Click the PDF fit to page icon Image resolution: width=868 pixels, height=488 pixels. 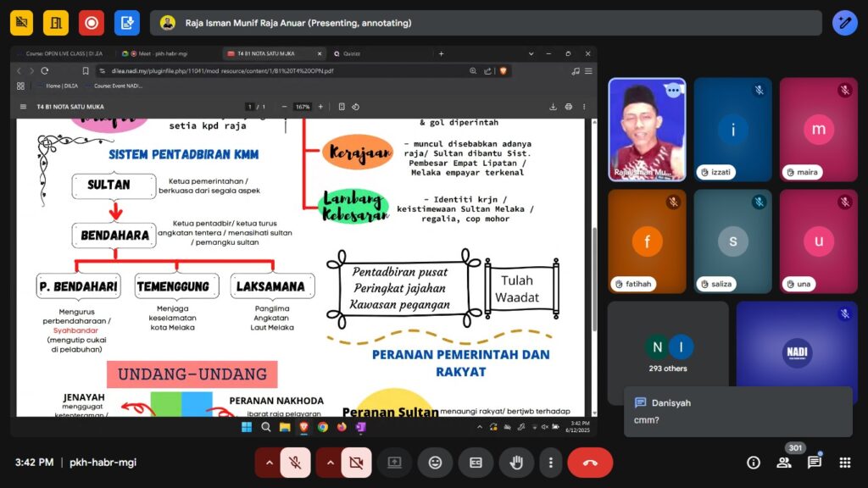pyautogui.click(x=342, y=107)
